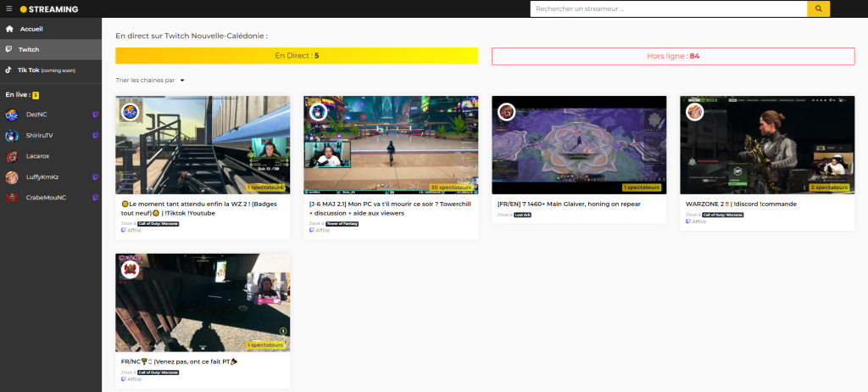Click title 'Le moment tant attendu enfin la WZ 2'
Image resolution: width=868 pixels, height=392 pixels.
click(199, 209)
